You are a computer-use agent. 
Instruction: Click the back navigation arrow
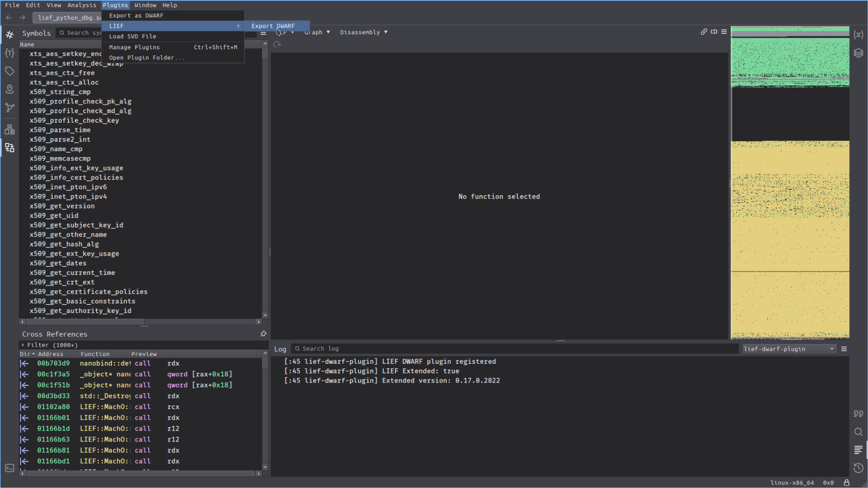9,17
